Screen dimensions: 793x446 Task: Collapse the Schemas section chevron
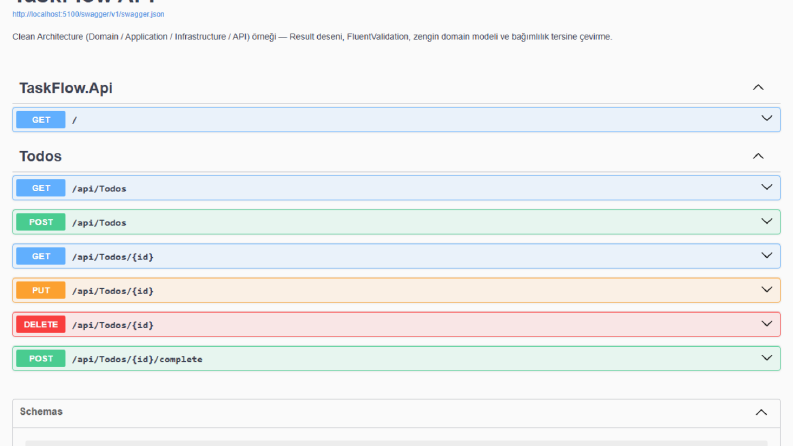click(x=761, y=413)
